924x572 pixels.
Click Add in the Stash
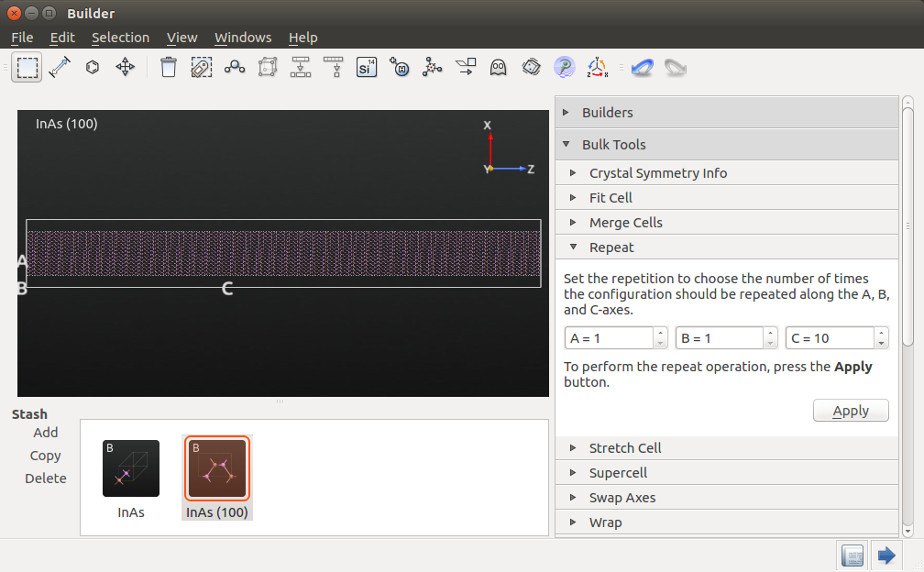[x=46, y=433]
